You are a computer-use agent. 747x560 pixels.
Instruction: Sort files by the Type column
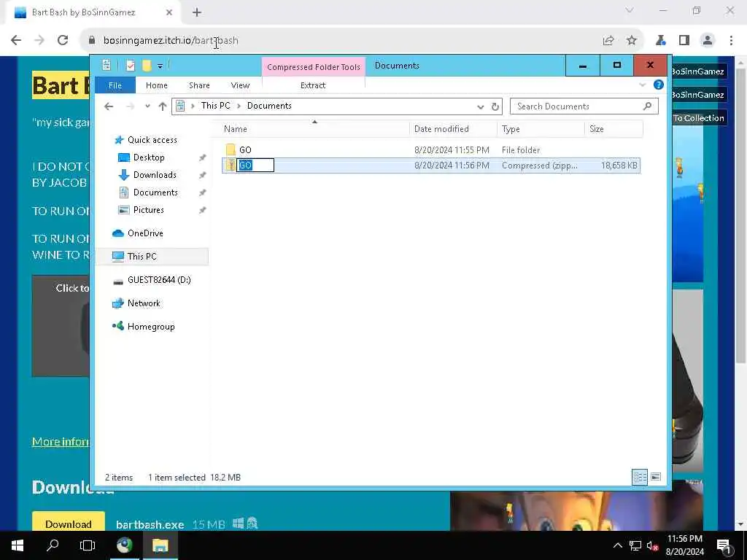[541, 129]
